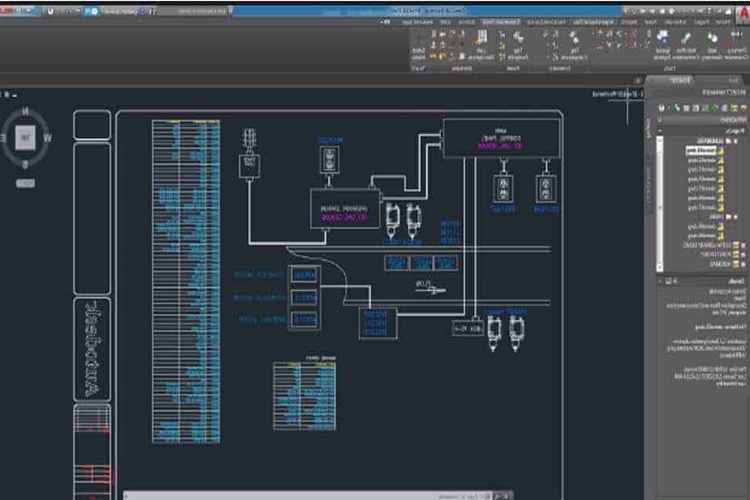Switch to the Schematic ribbon tab
The width and height of the screenshot is (750, 500).
[675, 22]
